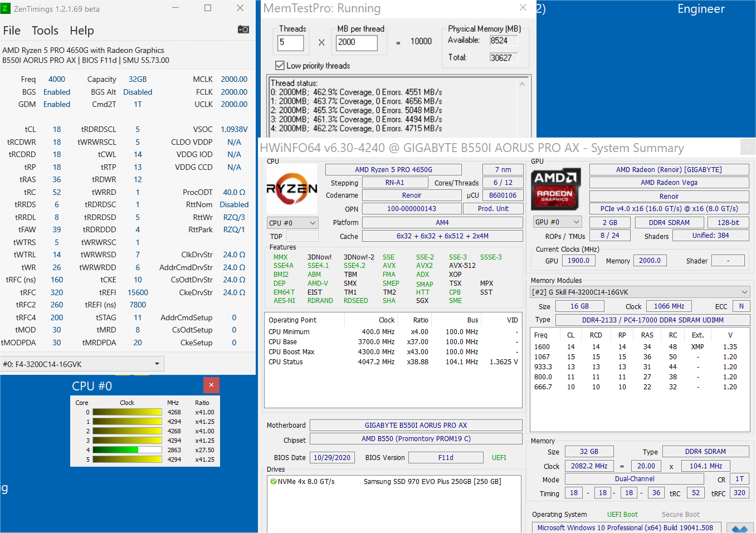
Task: Open the File menu in ZenTimings
Action: [12, 31]
